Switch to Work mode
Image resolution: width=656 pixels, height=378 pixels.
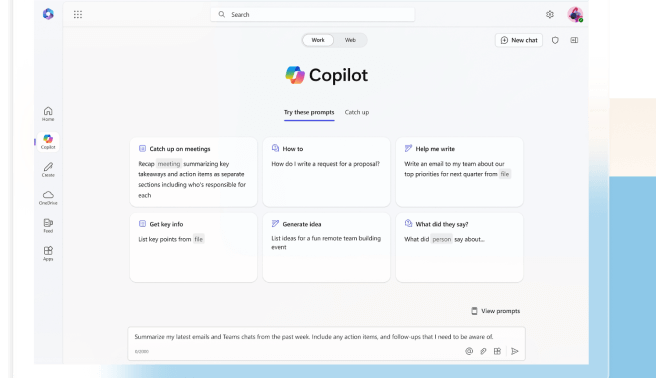point(318,40)
